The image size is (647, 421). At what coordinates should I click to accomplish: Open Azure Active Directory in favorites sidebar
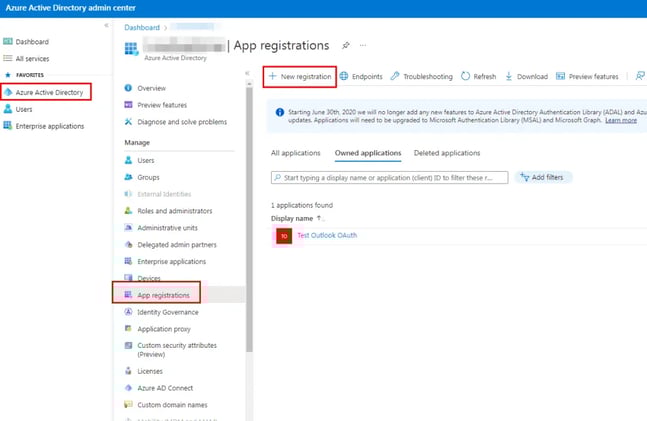pos(49,92)
